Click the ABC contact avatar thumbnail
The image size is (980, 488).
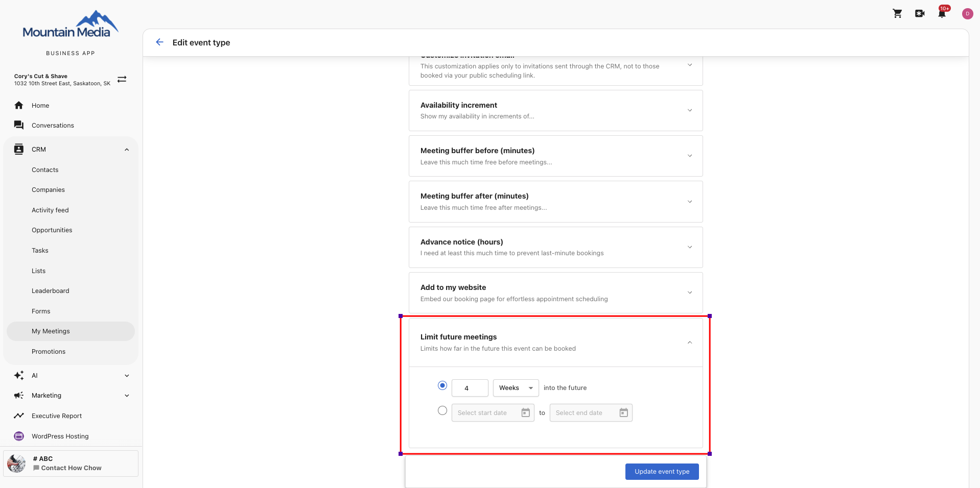16,463
